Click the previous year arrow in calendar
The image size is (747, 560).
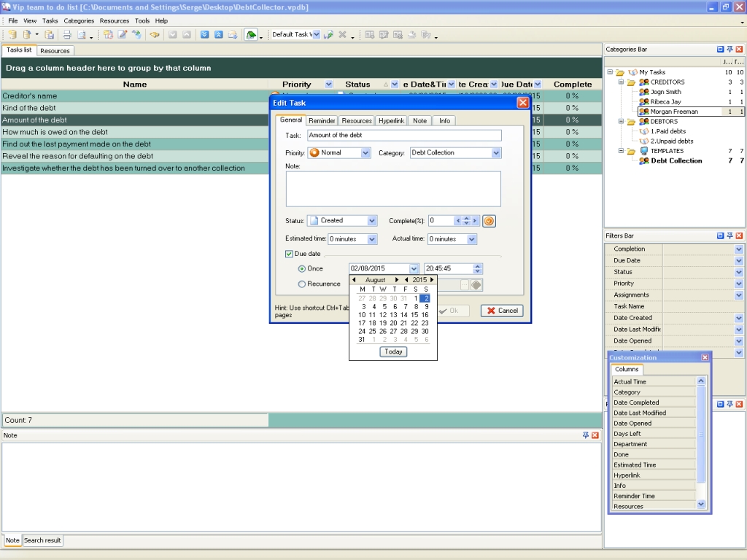(x=406, y=280)
